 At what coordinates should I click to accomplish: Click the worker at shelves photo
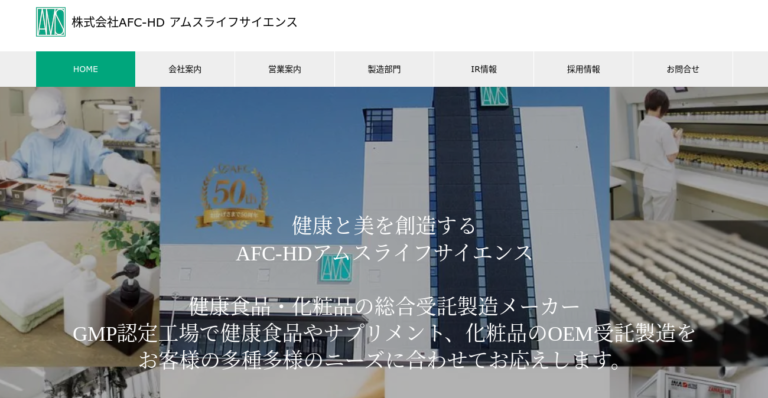pos(689,154)
